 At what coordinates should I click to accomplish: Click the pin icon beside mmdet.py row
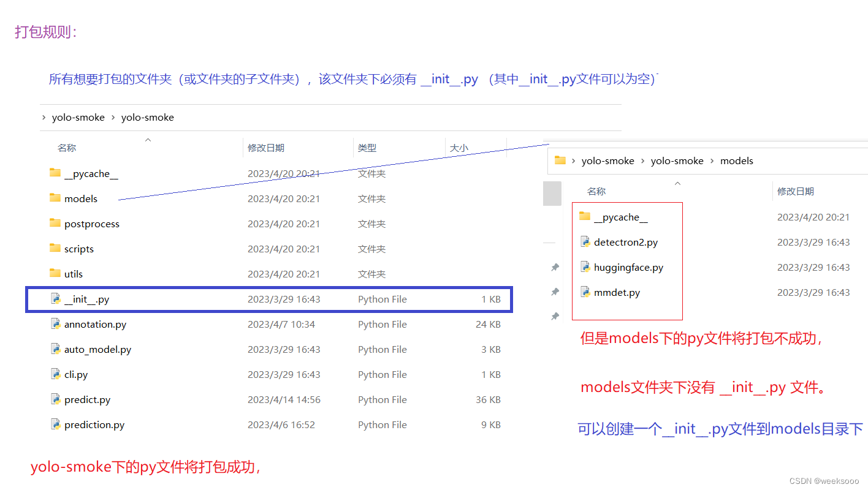point(555,292)
